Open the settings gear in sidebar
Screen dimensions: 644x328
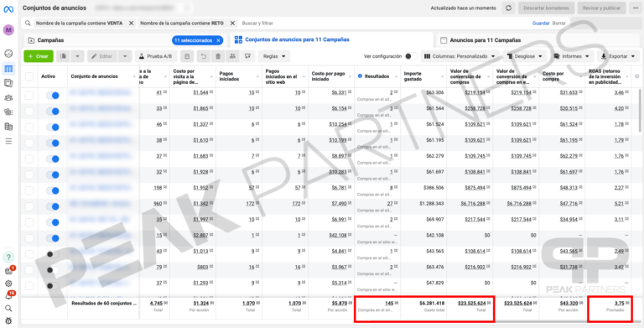[x=8, y=284]
